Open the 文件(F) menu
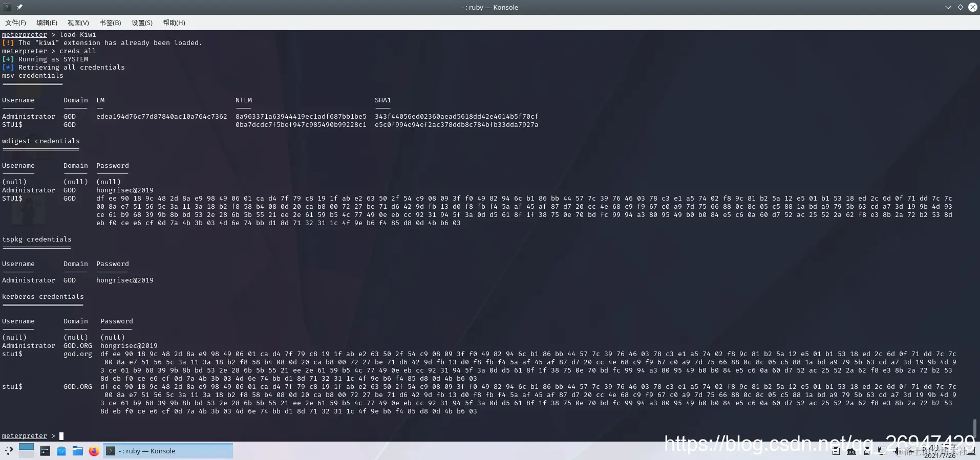 (x=15, y=23)
